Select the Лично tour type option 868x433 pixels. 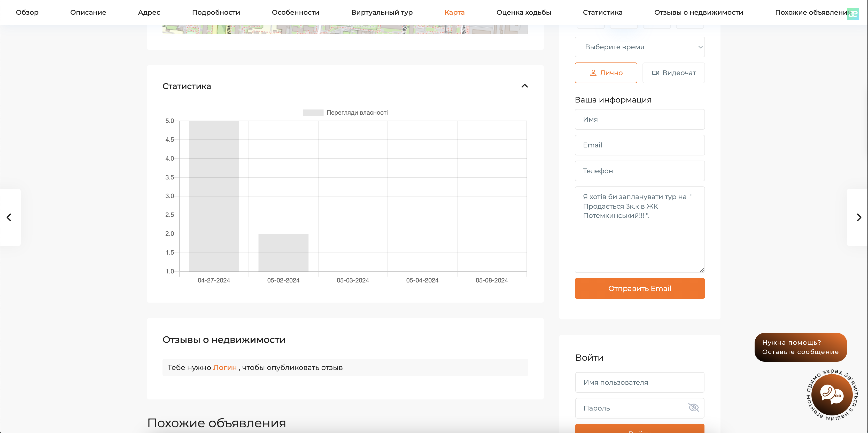point(606,73)
